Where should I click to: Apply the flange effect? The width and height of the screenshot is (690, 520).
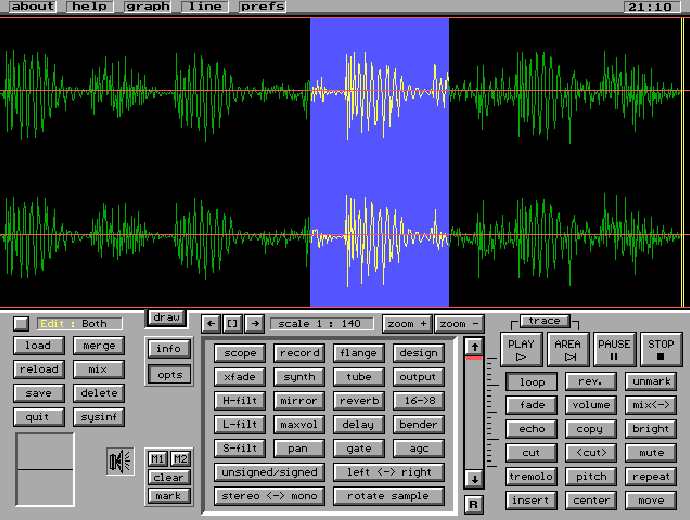[359, 353]
